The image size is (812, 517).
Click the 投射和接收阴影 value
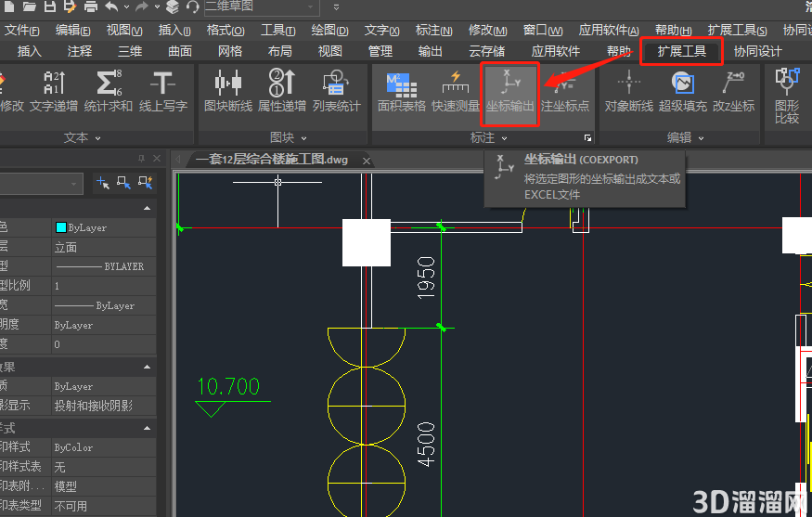[94, 406]
